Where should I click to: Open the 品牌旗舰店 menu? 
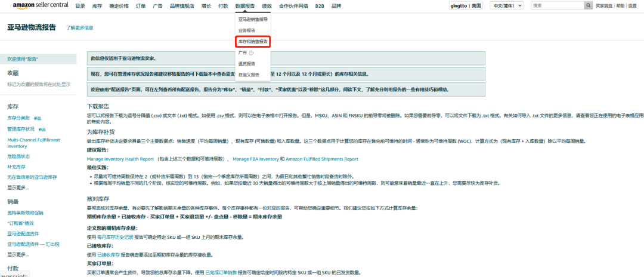click(x=182, y=6)
